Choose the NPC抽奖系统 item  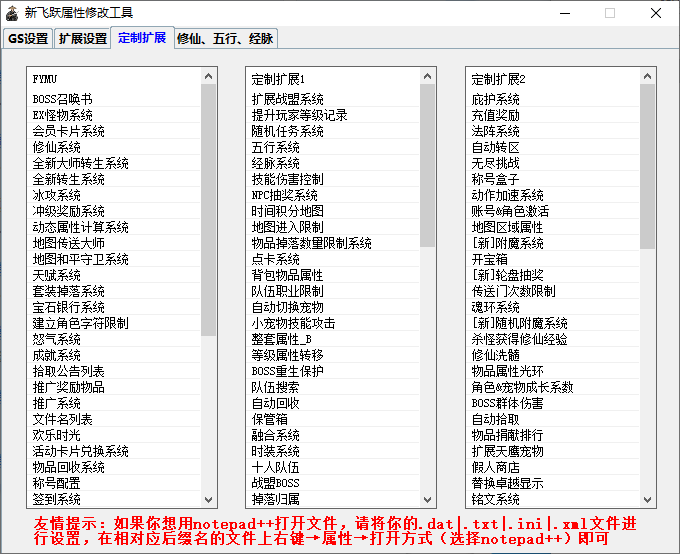click(284, 195)
